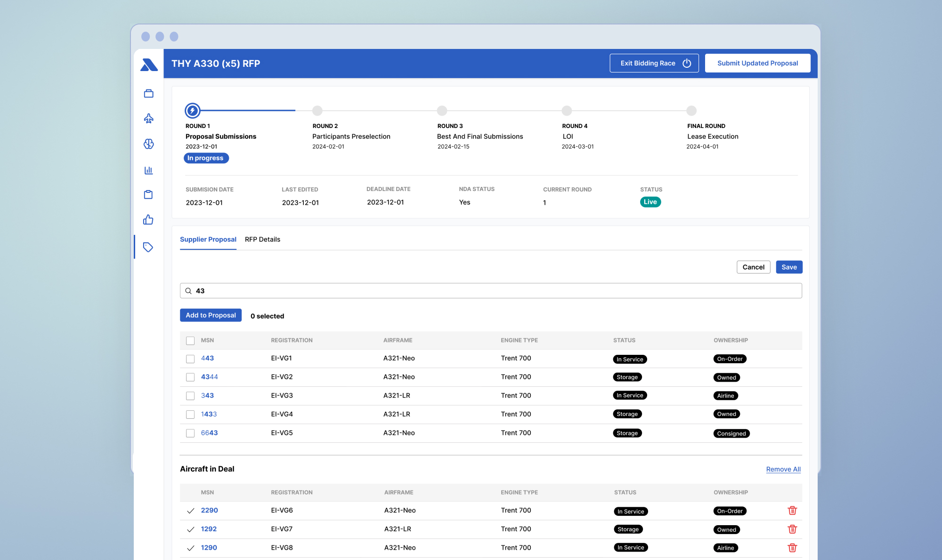The image size is (942, 560).
Task: Click the In progress status badge
Action: pyautogui.click(x=206, y=158)
